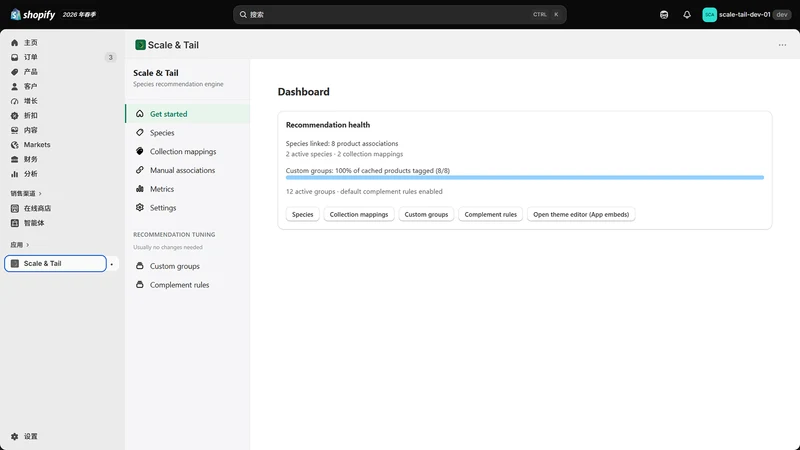Click the Manual associations link icon

[x=139, y=170]
